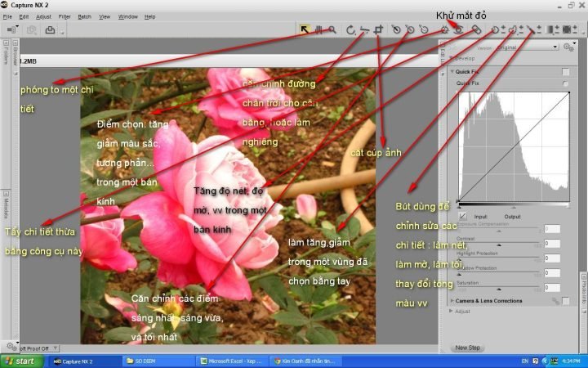Click the Windows Start button
The width and height of the screenshot is (588, 368).
click(22, 361)
